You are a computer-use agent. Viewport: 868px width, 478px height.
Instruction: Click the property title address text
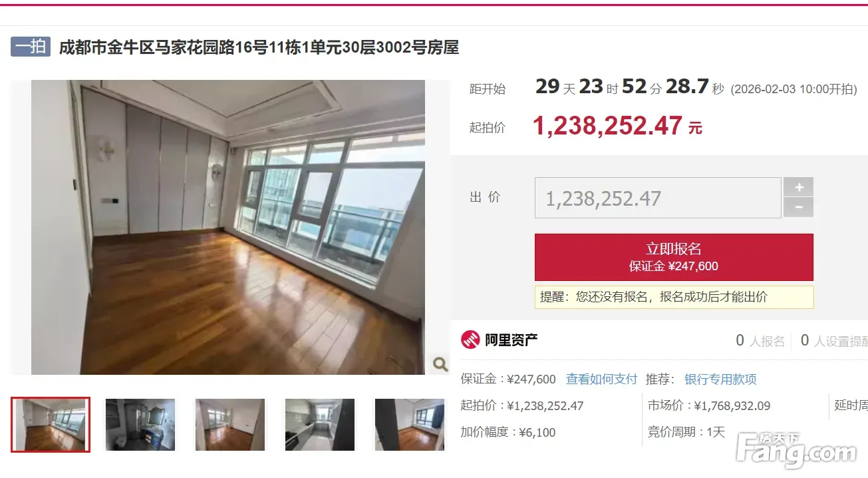259,47
